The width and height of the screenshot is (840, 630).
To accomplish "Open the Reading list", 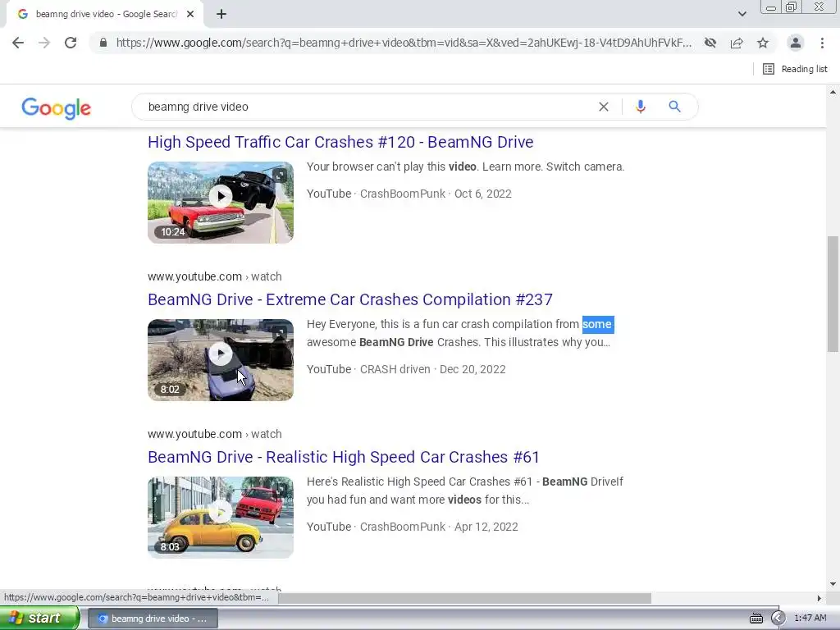I will (x=795, y=69).
